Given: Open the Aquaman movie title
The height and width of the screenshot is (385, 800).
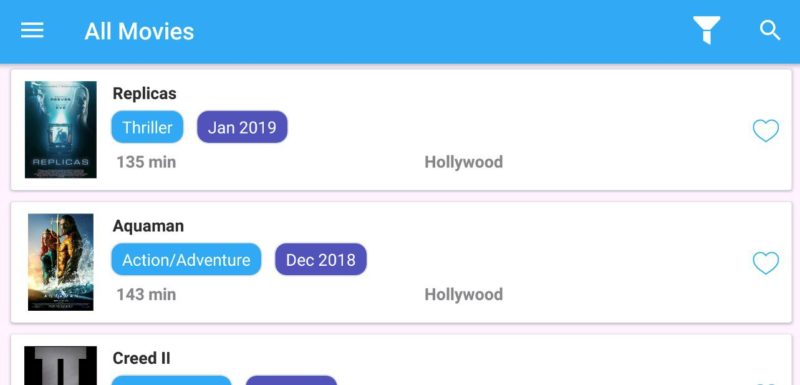Looking at the screenshot, I should [148, 226].
